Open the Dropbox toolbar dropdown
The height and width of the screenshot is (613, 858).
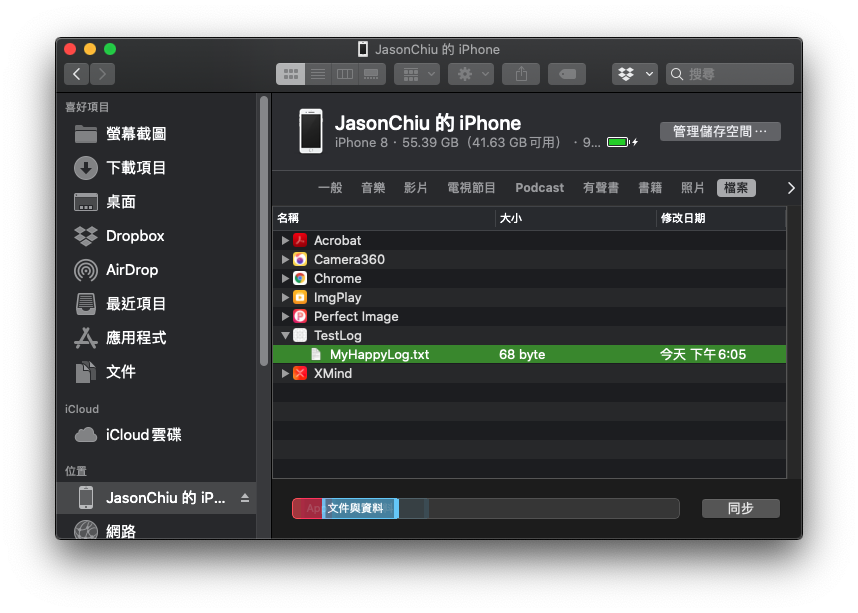point(635,74)
